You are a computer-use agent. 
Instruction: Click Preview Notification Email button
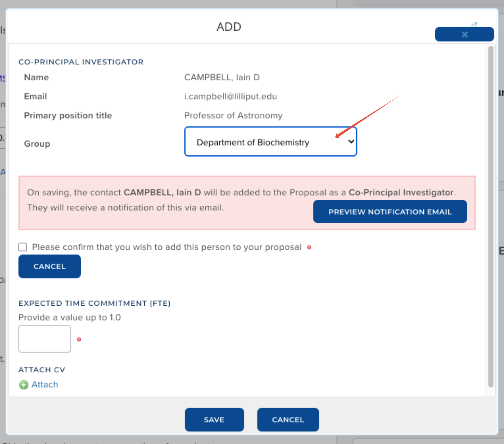pyautogui.click(x=390, y=211)
